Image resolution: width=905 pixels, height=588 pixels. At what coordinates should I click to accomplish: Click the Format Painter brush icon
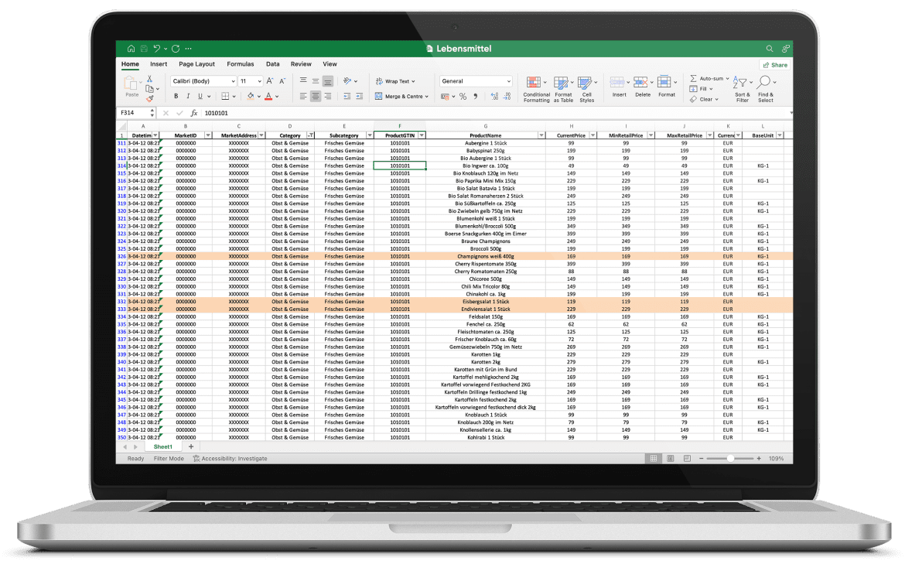(150, 99)
